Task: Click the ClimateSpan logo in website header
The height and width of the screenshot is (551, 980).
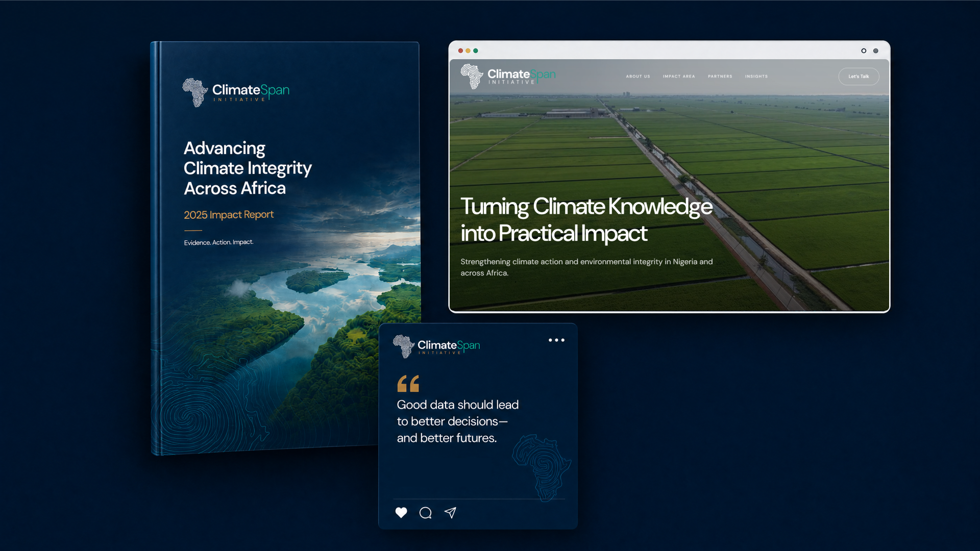Action: pos(508,77)
